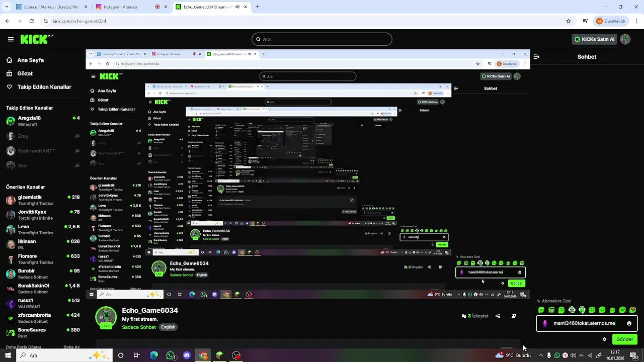Open the Echo_Game6034 channel name
The width and height of the screenshot is (644, 362).
click(150, 310)
